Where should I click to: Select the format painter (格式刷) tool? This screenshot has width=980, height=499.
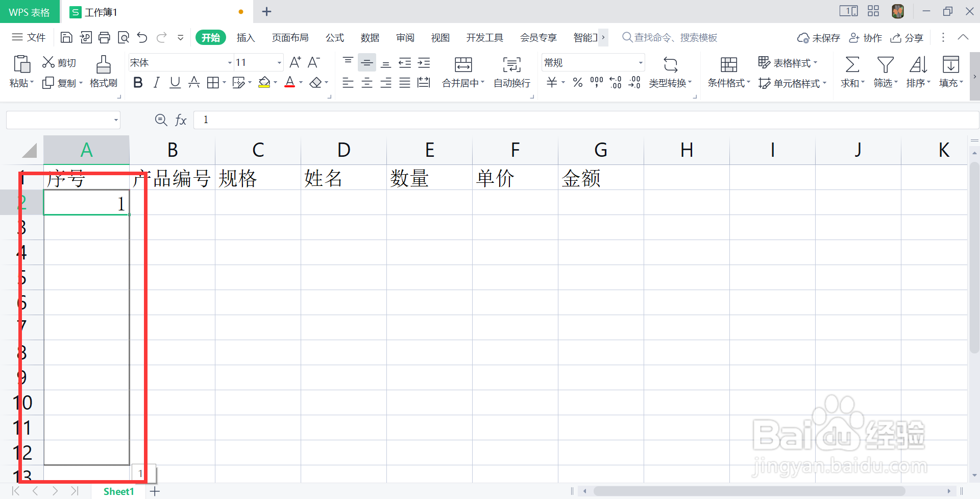(x=103, y=72)
